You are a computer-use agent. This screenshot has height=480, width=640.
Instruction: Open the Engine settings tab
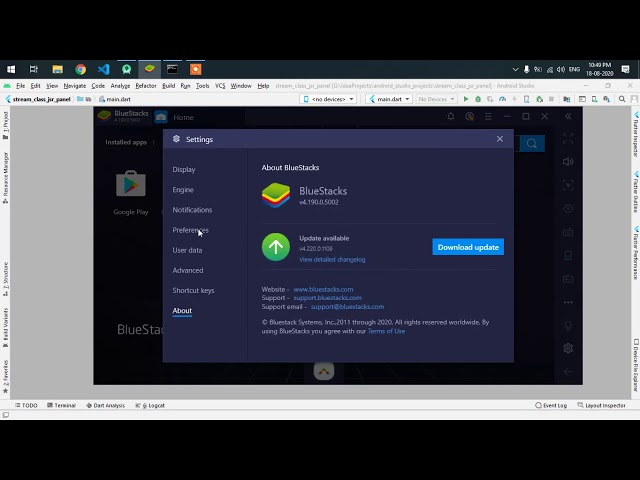[183, 190]
